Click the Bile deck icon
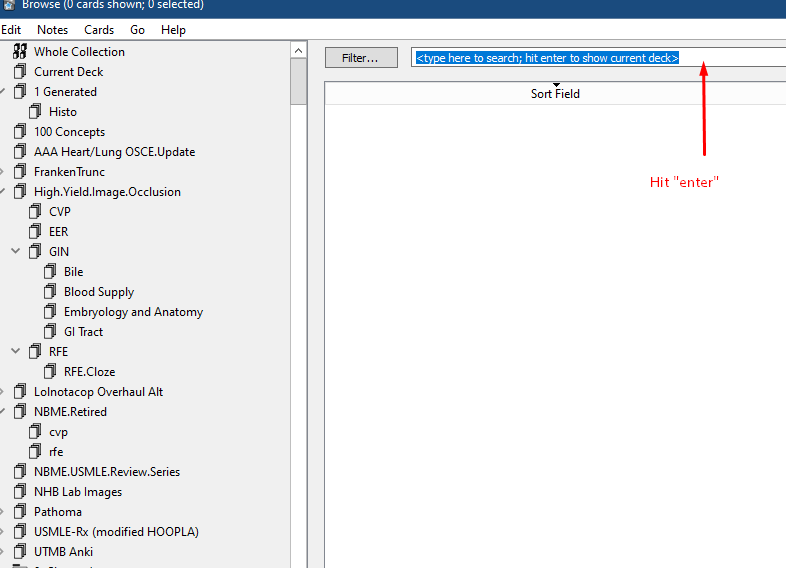 50,271
